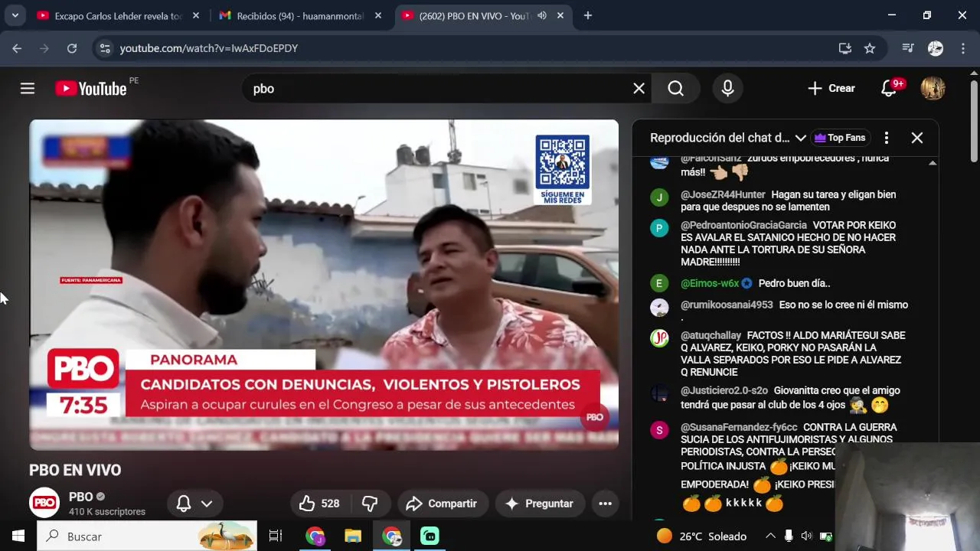Viewport: 980px width, 551px height.
Task: Click the address bar URL
Action: [209, 48]
